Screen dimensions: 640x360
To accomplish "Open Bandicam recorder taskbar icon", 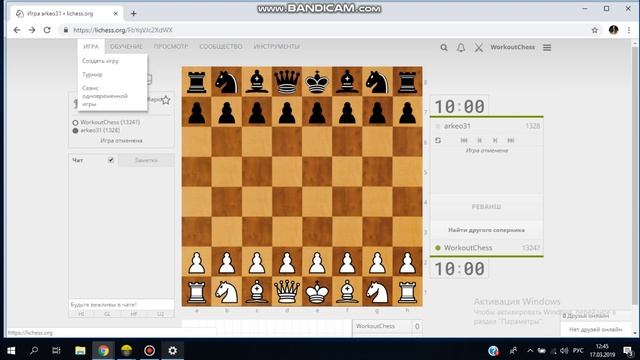I will click(x=149, y=350).
